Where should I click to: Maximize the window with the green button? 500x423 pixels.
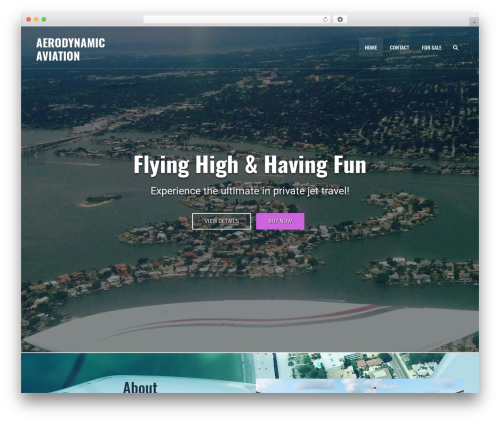point(44,19)
